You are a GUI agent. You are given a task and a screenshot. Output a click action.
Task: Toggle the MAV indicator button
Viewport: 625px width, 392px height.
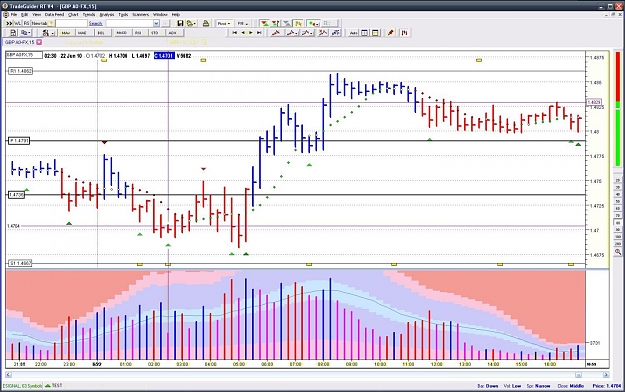[x=66, y=33]
